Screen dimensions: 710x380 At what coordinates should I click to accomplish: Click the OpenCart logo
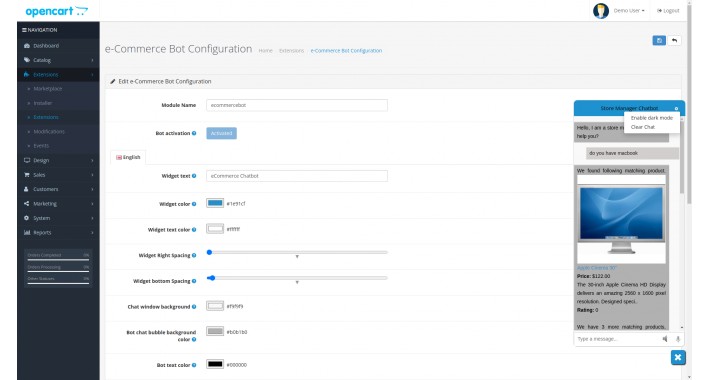[x=57, y=11]
